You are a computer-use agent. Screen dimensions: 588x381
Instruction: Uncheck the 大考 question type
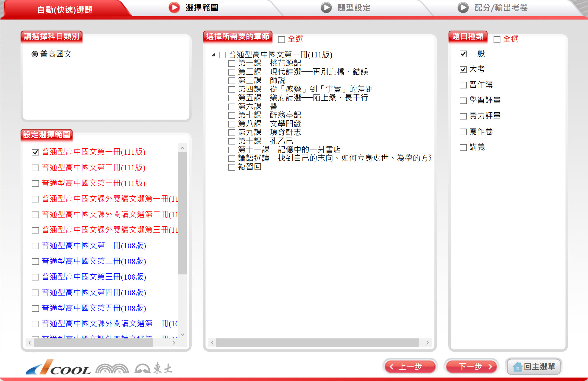463,69
